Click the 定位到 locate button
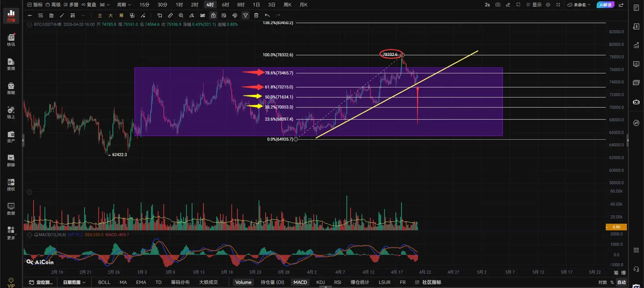Screen dimensions: 644x288 click(41, 282)
